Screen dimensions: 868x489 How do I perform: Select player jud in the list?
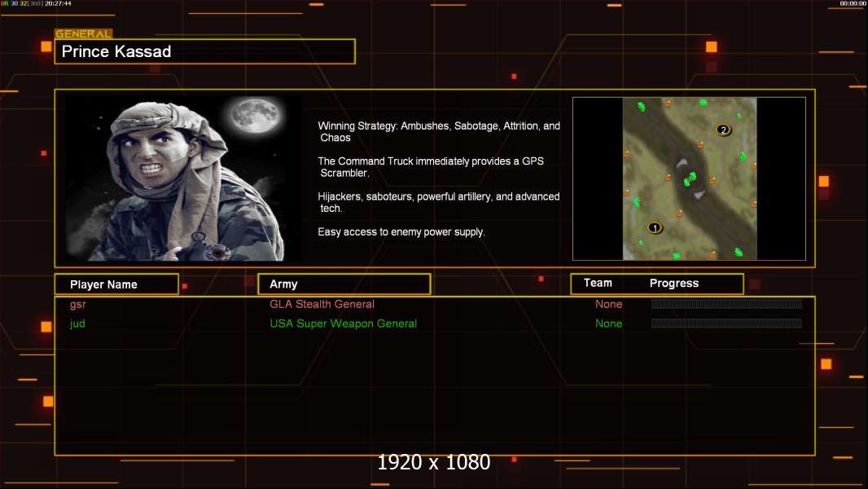click(x=77, y=324)
